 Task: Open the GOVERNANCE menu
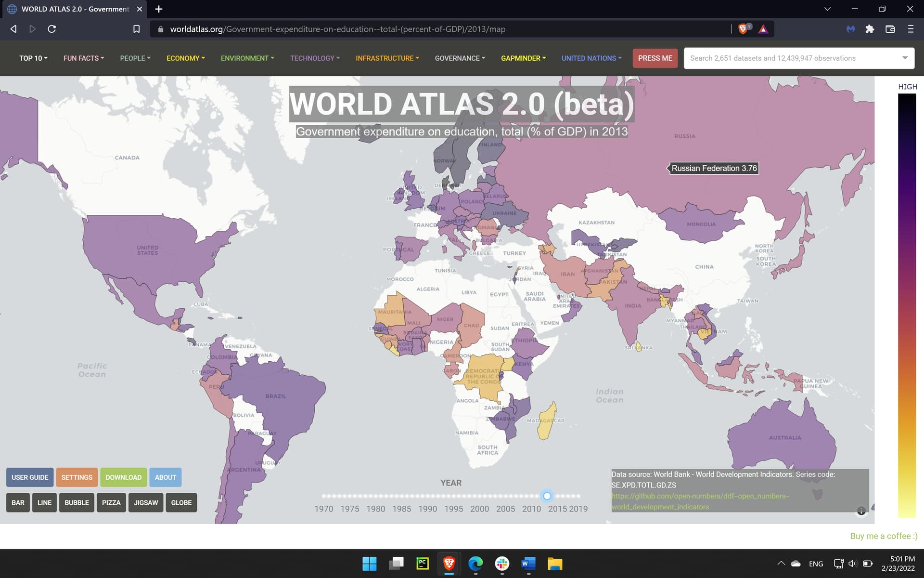[x=460, y=58]
